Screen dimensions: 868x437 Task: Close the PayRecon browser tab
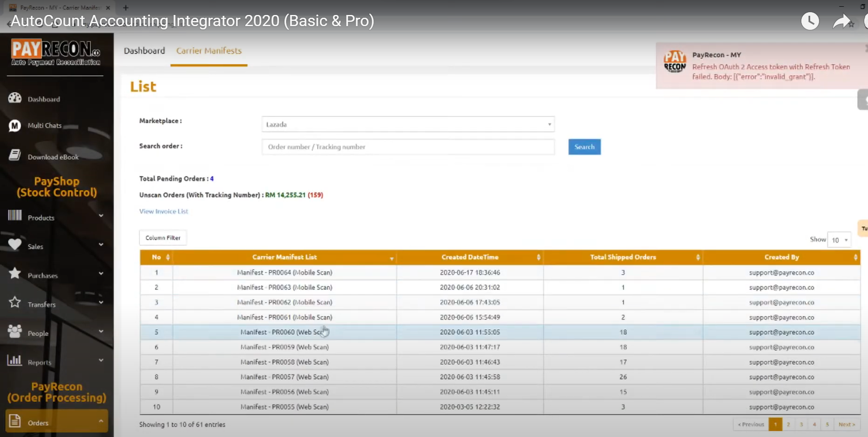pyautogui.click(x=108, y=7)
